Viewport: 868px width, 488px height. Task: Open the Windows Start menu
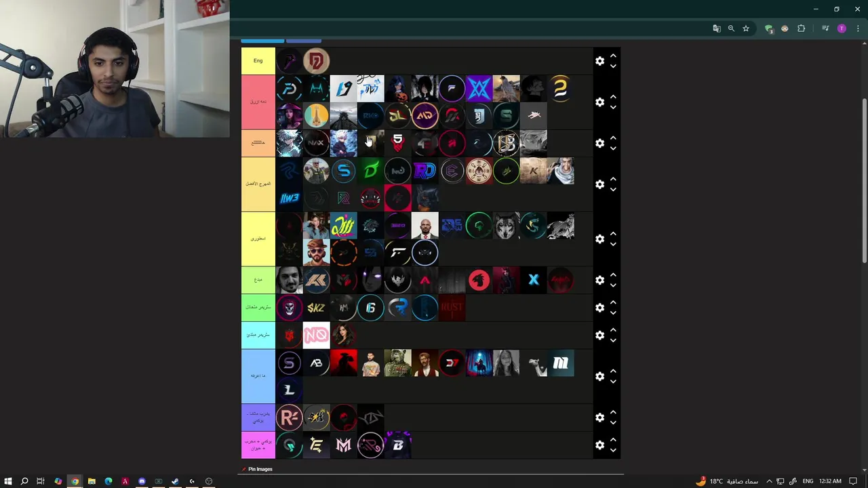tap(7, 481)
